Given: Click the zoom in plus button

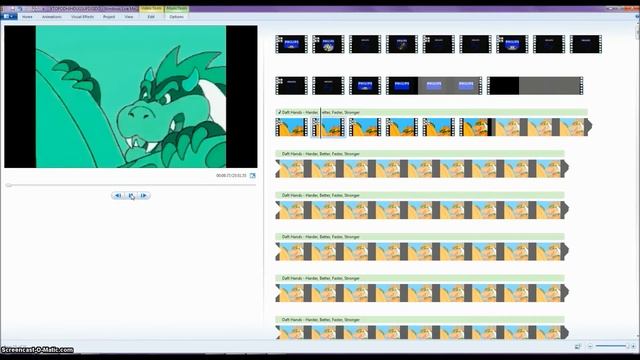Looking at the screenshot, I should [633, 347].
